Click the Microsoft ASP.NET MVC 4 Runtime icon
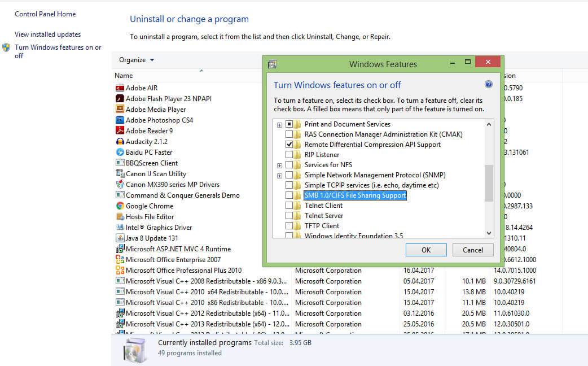Screen dimensions: 588x366 120,249
